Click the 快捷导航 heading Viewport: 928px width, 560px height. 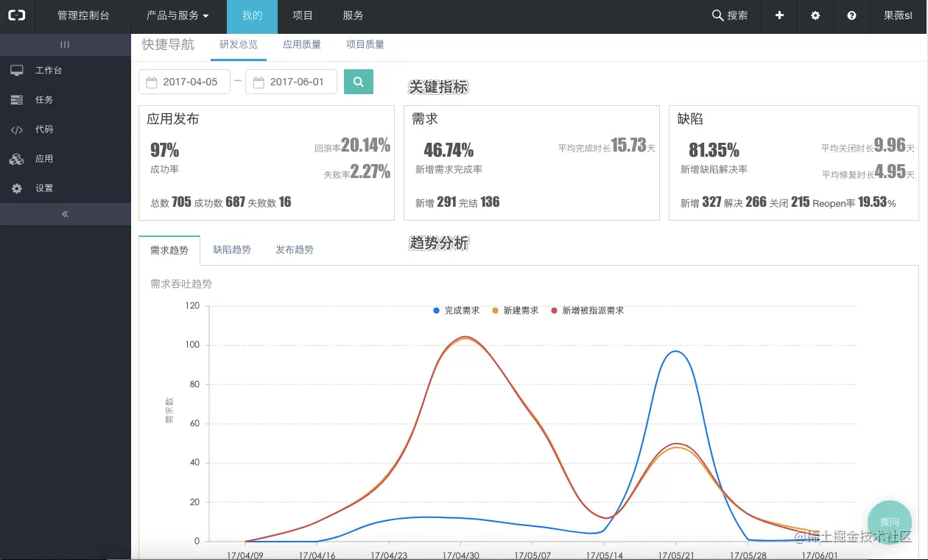(168, 44)
